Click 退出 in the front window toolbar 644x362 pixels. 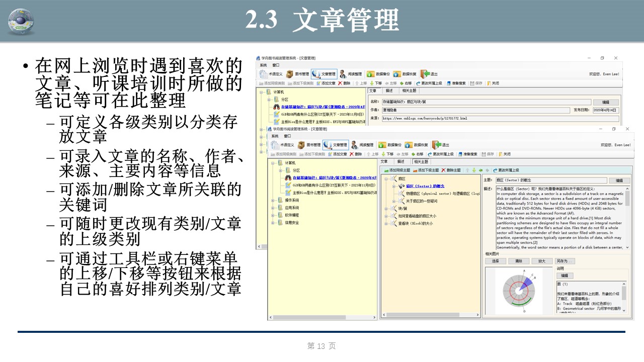point(441,145)
